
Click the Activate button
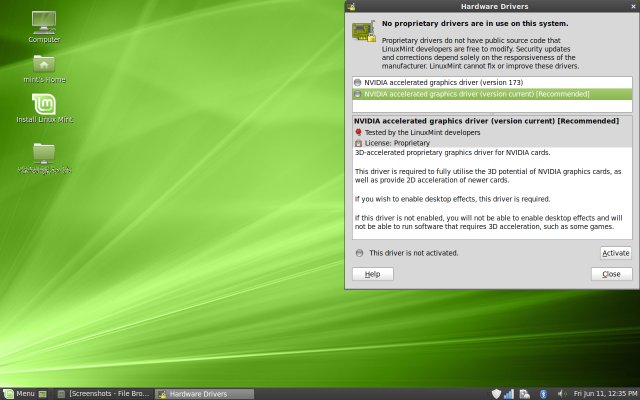615,253
